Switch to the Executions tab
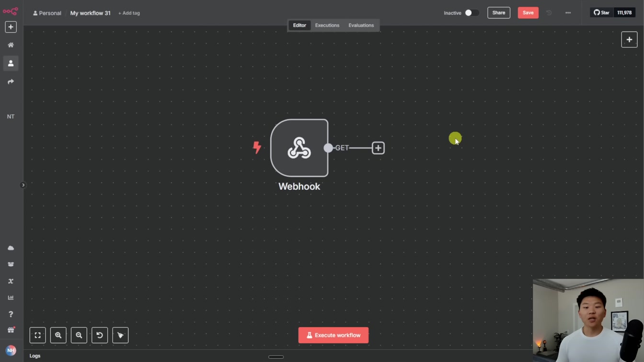The height and width of the screenshot is (362, 644). coord(327,25)
